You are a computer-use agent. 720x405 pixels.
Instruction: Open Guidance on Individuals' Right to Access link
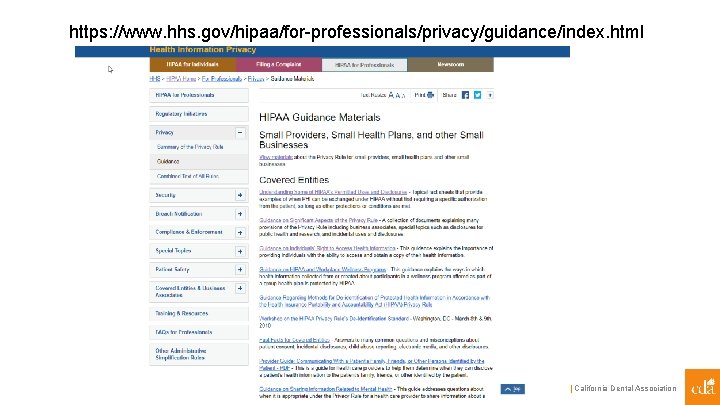click(327, 248)
